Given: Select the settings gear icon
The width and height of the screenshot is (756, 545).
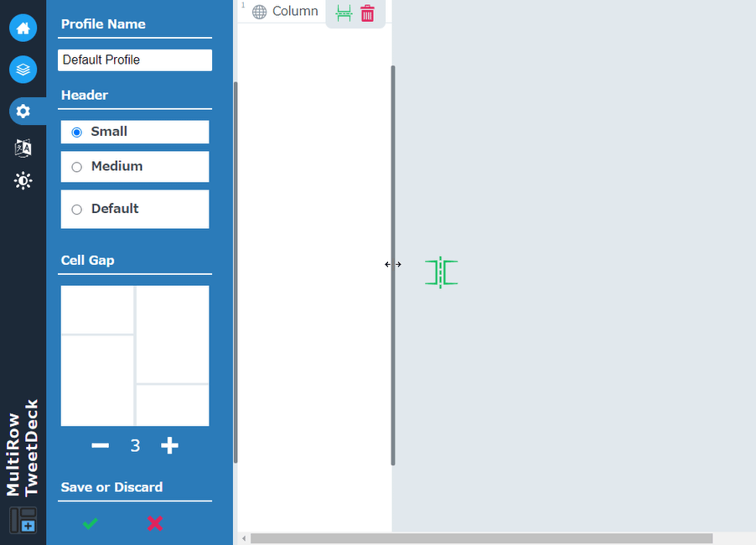Looking at the screenshot, I should [x=23, y=112].
